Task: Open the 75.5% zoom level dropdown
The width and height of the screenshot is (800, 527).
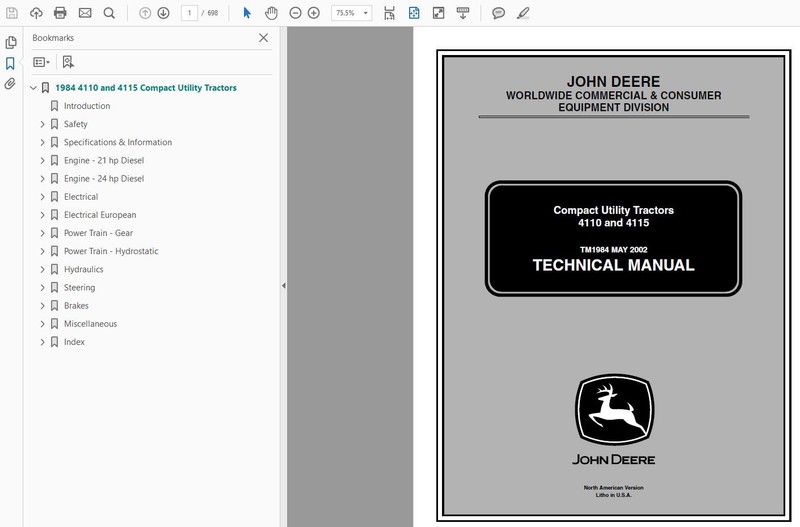Action: (352, 13)
